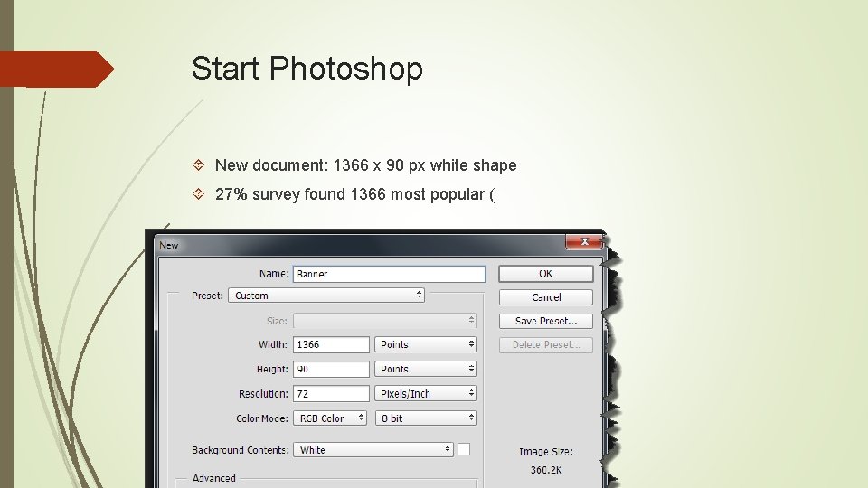Open the 8 bit depth dropdown
This screenshot has height=488, width=868.
coord(426,418)
